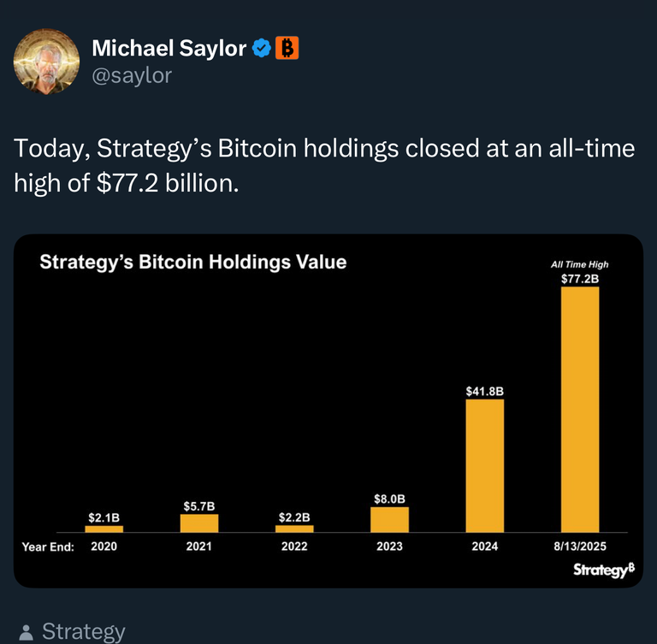This screenshot has width=657, height=644.
Task: Click the person icon beside Strategy tag
Action: 26,632
